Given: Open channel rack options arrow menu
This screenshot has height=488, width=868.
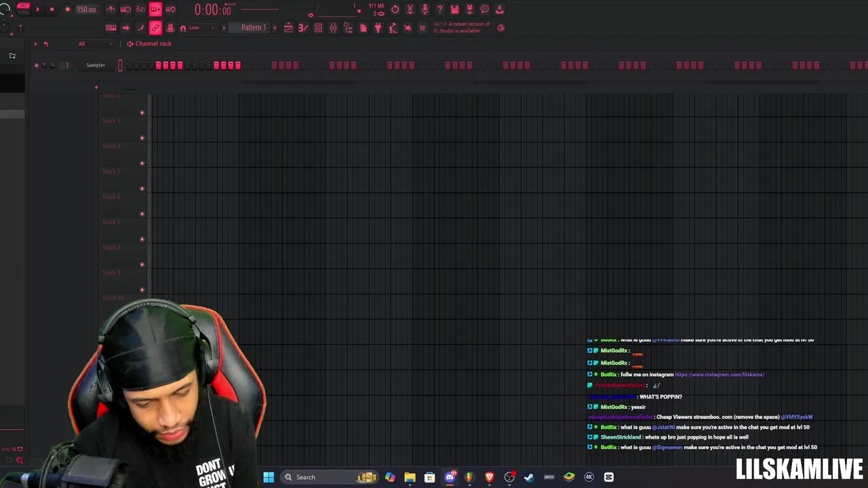Looking at the screenshot, I should click(x=35, y=44).
